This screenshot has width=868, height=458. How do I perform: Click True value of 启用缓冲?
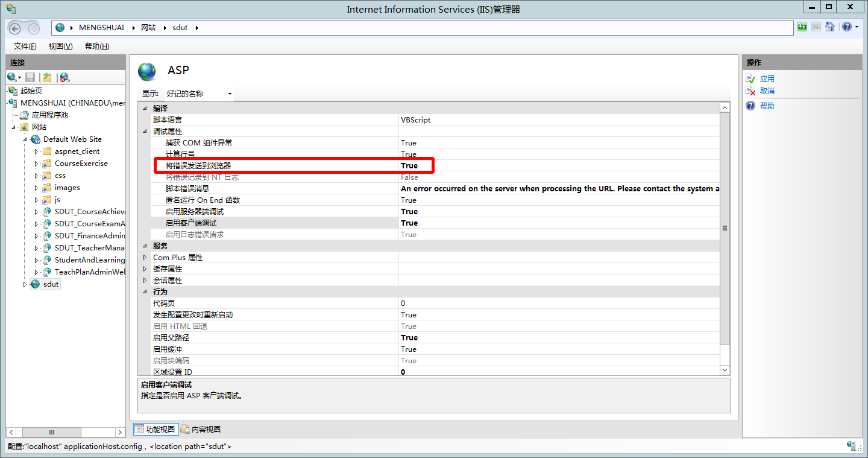click(x=409, y=349)
